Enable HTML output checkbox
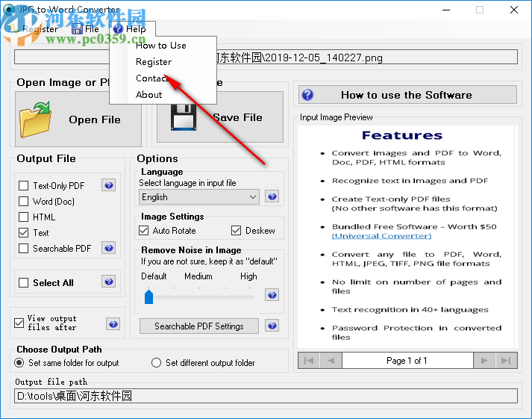Screen dimensions: 532x419 23,217
